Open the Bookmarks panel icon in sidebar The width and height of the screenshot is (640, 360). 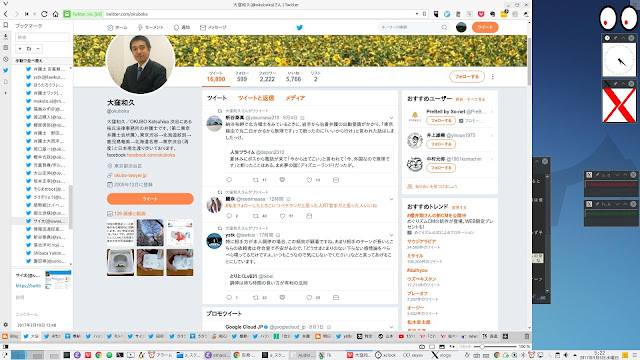pyautogui.click(x=5, y=25)
